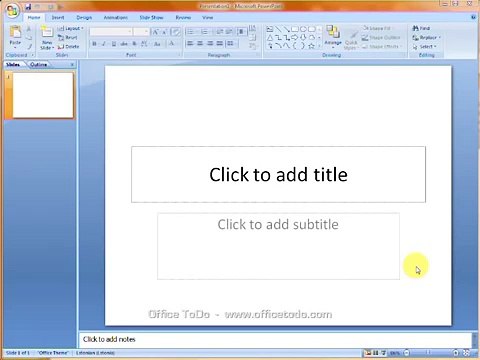This screenshot has height=360, width=480.
Task: Select the Rectangle shape
Action: coord(295,29)
